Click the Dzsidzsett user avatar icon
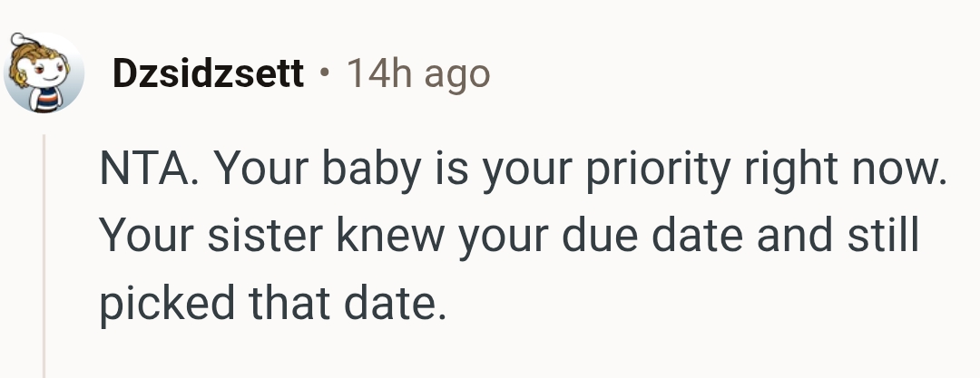This screenshot has width=980, height=378. (44, 74)
